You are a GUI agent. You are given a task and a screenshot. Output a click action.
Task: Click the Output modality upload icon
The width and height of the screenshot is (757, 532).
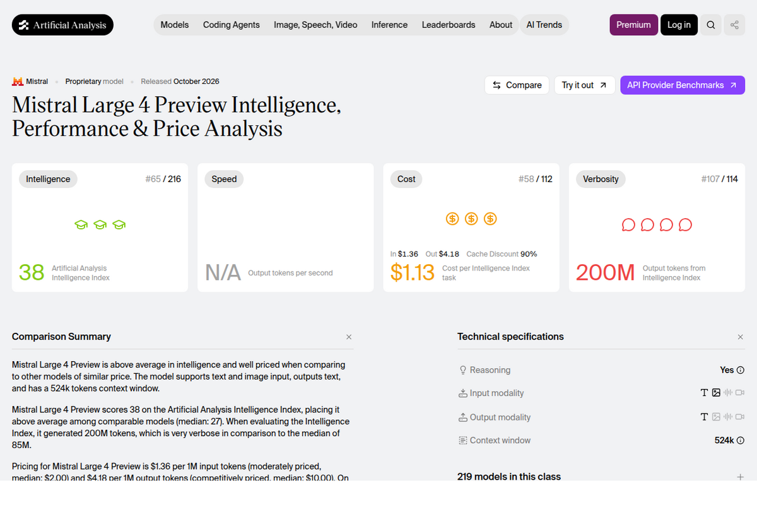(x=463, y=417)
